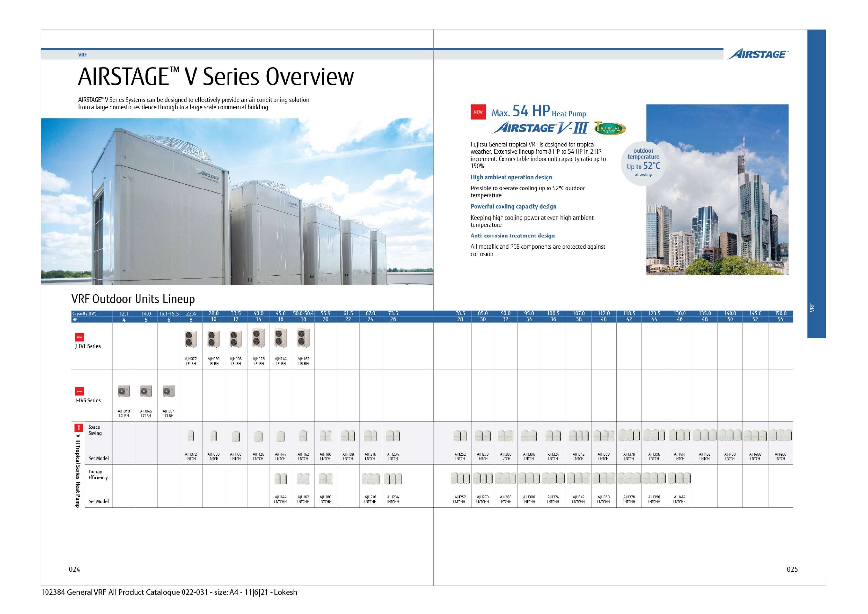
Task: Click the AJH144 LELBH outdoor unit image
Action: tap(280, 338)
